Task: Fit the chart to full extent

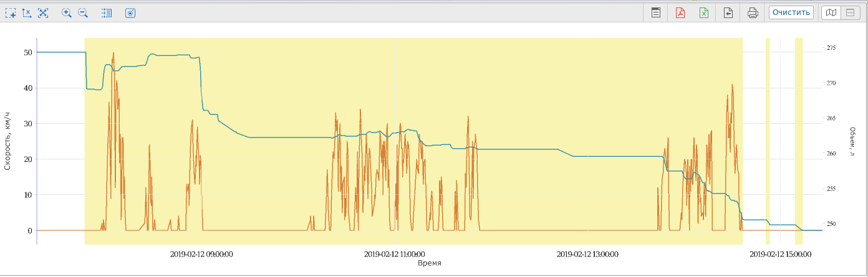Action: (43, 13)
